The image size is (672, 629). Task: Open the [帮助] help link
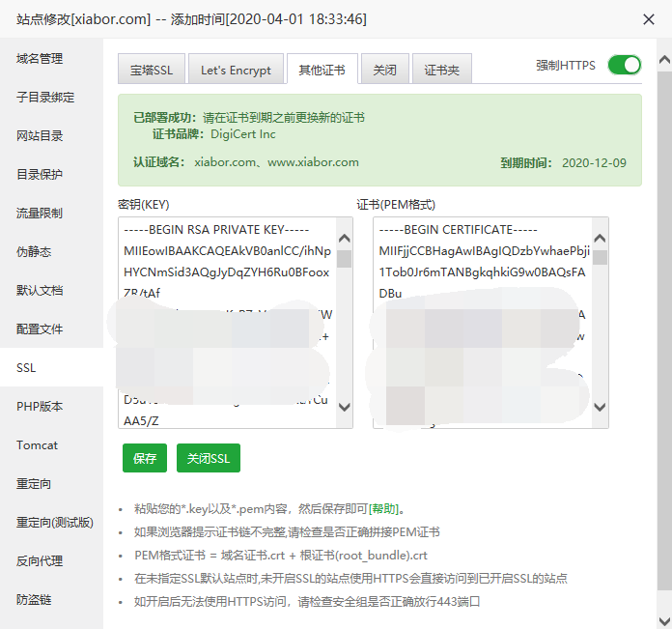[x=383, y=509]
